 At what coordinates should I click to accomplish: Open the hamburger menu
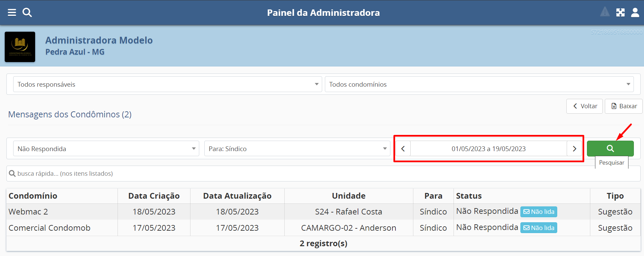(x=12, y=12)
